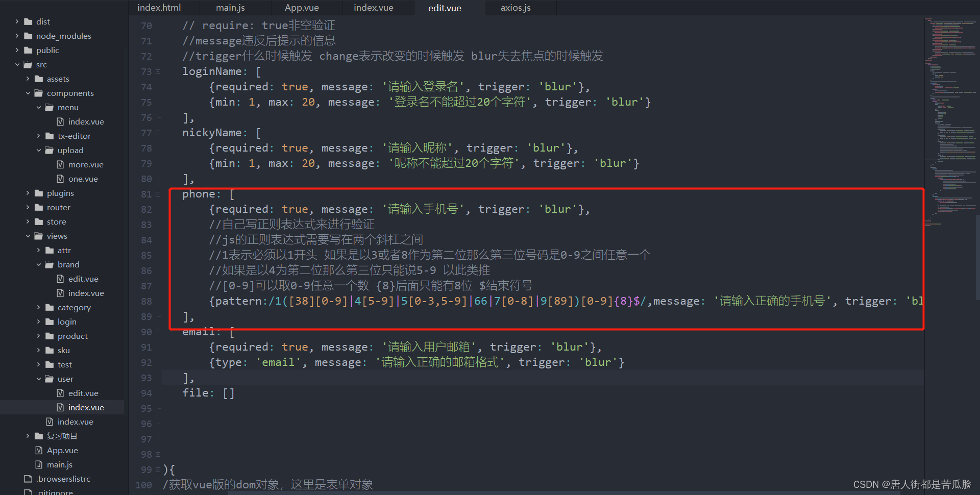Click the login folder icon
This screenshot has height=495, width=980.
tap(50, 321)
